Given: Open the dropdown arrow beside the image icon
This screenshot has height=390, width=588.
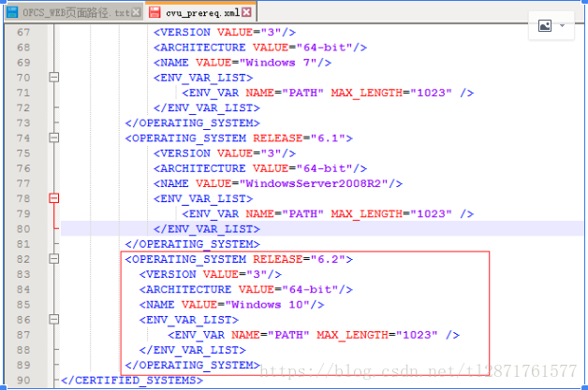Looking at the screenshot, I should coord(562,26).
